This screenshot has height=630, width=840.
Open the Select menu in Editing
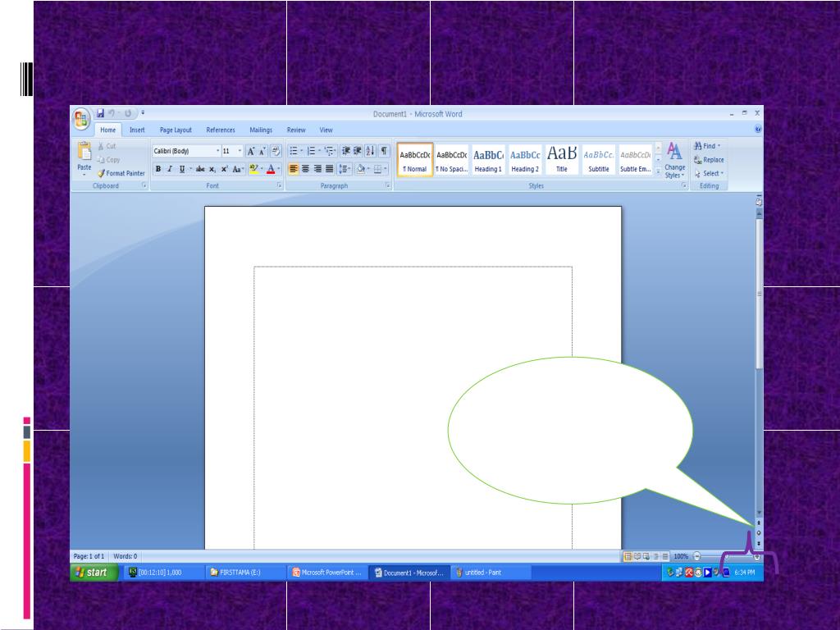(709, 173)
